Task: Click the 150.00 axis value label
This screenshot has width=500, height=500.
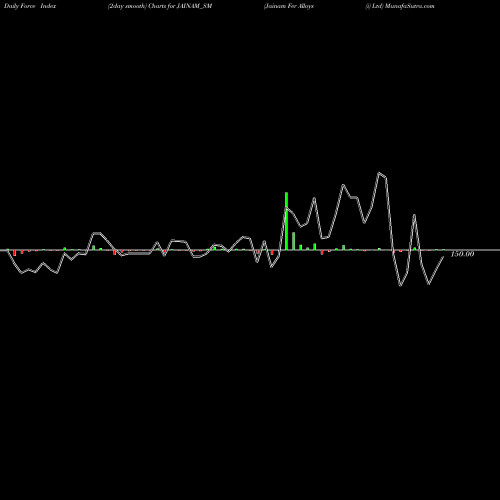Action: point(462,254)
